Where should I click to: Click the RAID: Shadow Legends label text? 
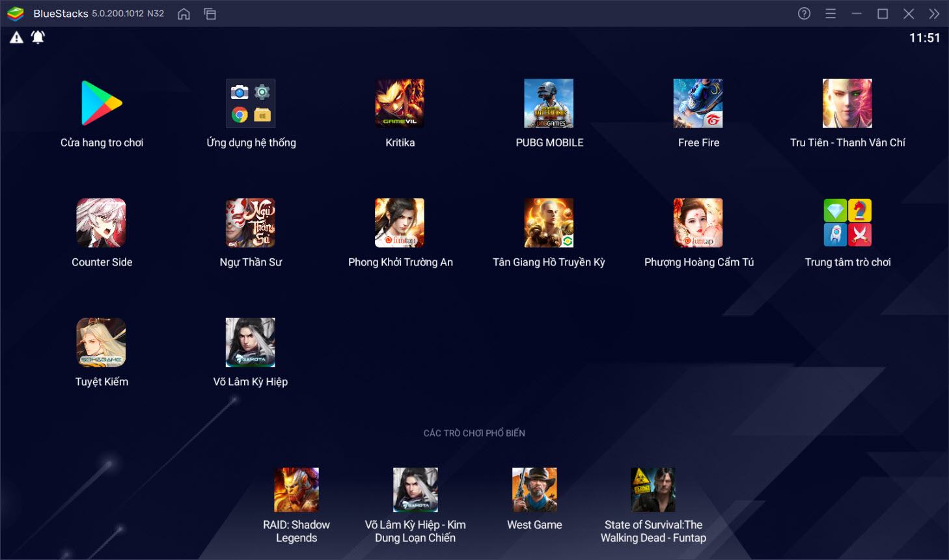click(x=296, y=531)
